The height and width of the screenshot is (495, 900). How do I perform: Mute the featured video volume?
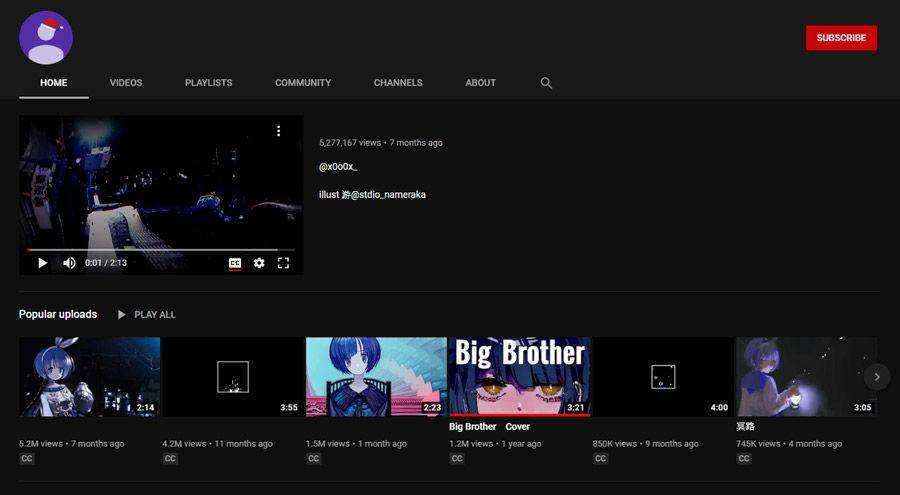coord(69,263)
